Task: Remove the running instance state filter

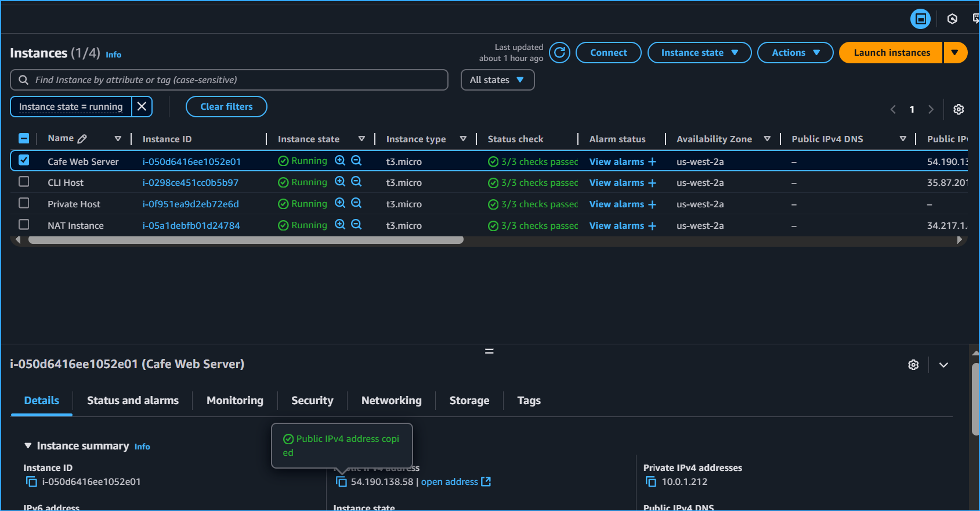Action: (x=142, y=107)
